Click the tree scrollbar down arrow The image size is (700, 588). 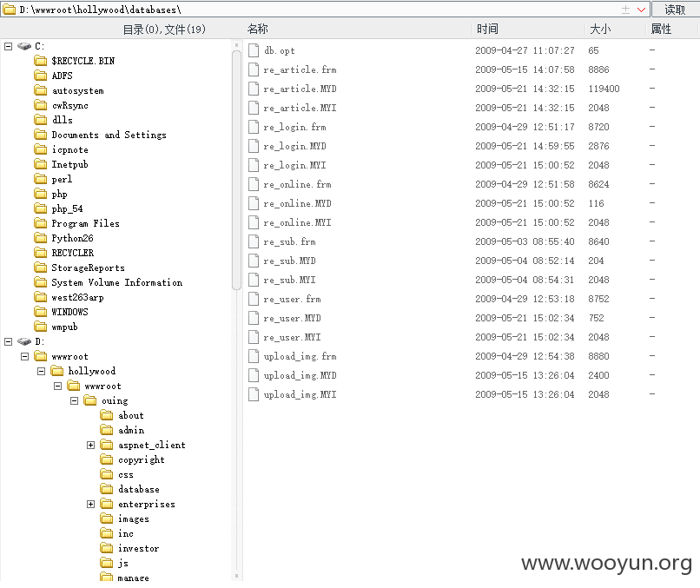(x=236, y=576)
